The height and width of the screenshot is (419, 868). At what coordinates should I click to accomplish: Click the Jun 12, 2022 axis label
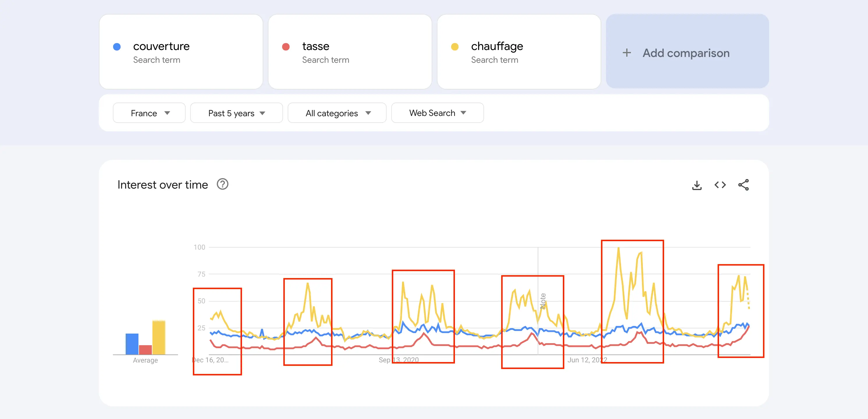587,360
